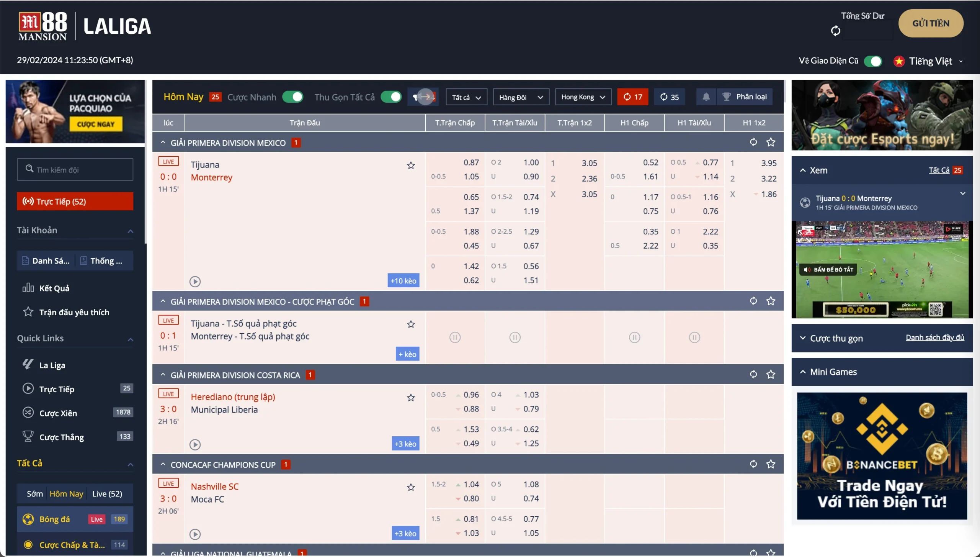Click the GỬI TIỀN deposit button
Screen dimensions: 980x557
(931, 23)
